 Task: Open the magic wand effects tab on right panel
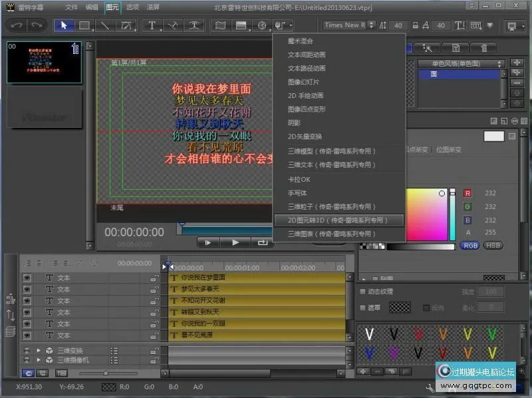(x=428, y=47)
